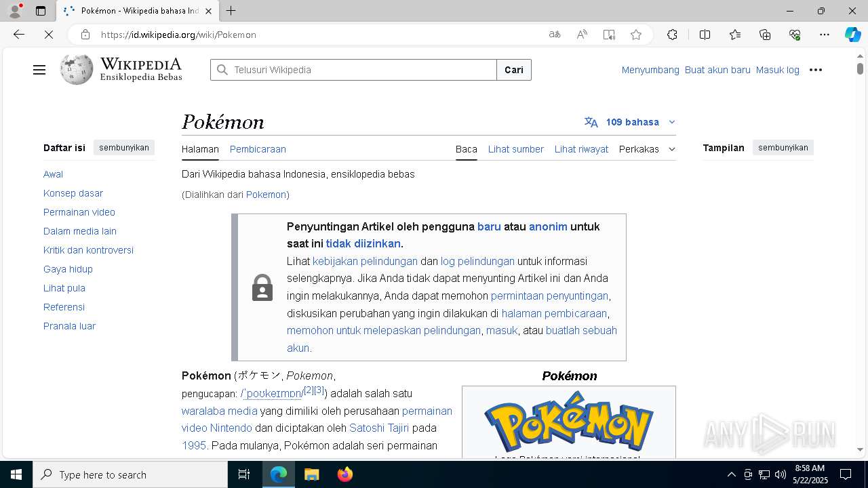Open the permintaan penyuntingan link

click(x=549, y=296)
